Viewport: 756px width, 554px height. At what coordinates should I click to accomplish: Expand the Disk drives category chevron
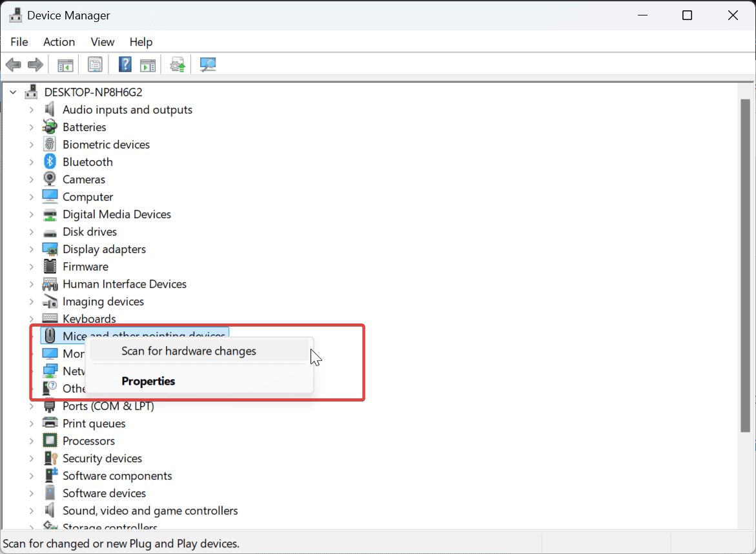tap(32, 232)
